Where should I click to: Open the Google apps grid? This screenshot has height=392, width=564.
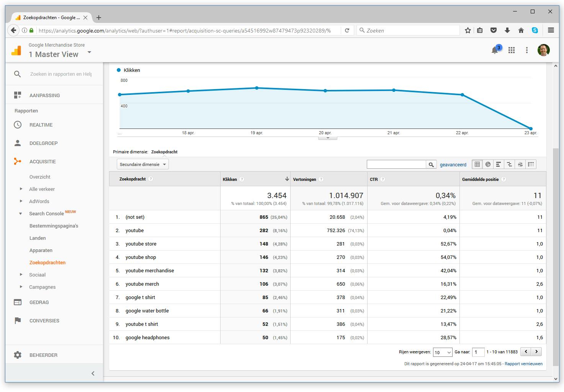tap(512, 50)
